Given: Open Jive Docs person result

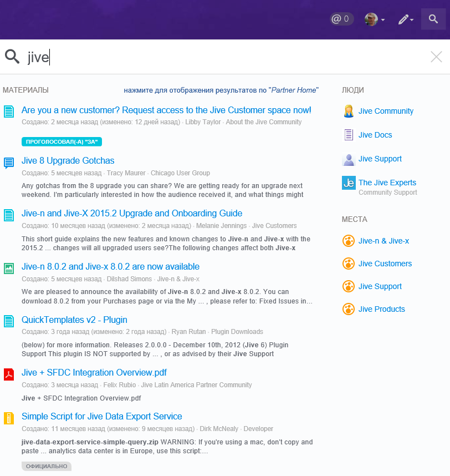Looking at the screenshot, I should tap(375, 135).
